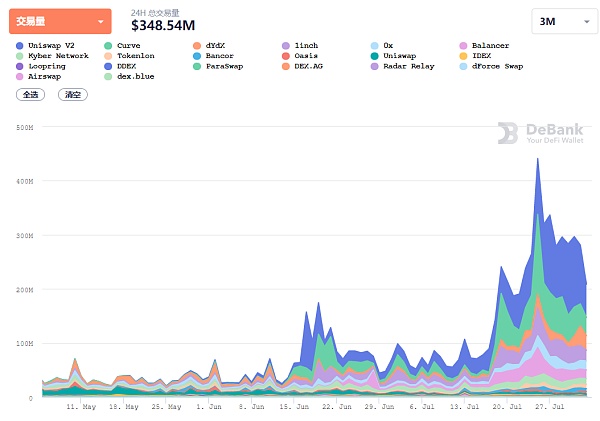Click the 0x legend color dot
Screen dimensions: 600x421
[374, 45]
